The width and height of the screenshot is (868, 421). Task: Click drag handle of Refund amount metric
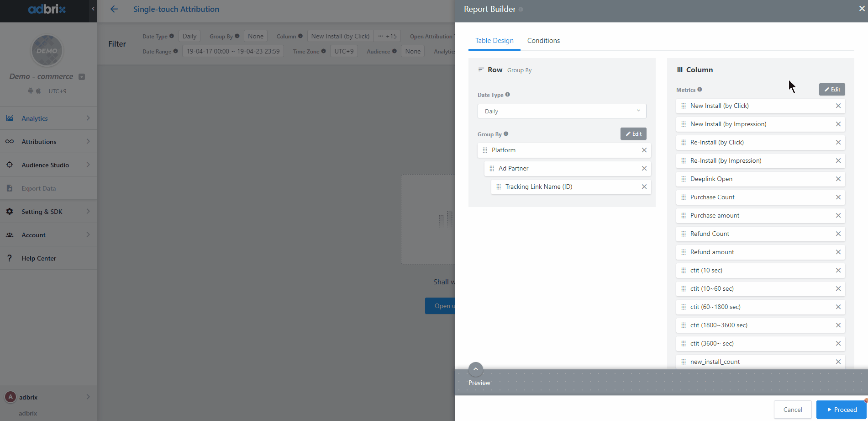pyautogui.click(x=683, y=252)
